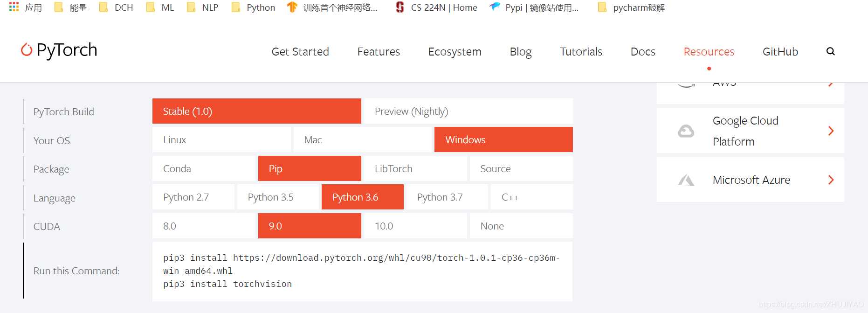Open the Microsoft Azure link
The width and height of the screenshot is (868, 313).
point(750,180)
